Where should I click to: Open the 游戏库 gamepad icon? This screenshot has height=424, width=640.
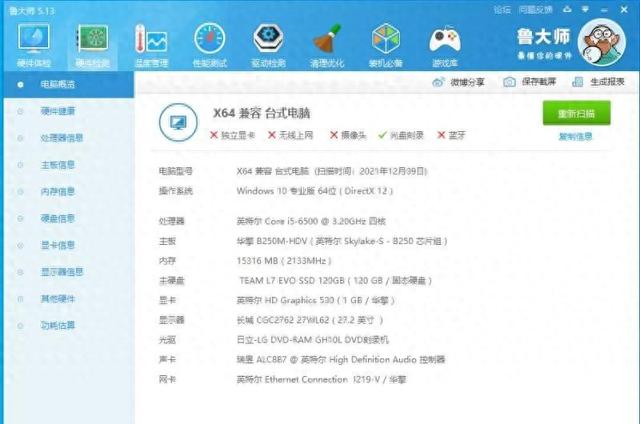coord(444,40)
